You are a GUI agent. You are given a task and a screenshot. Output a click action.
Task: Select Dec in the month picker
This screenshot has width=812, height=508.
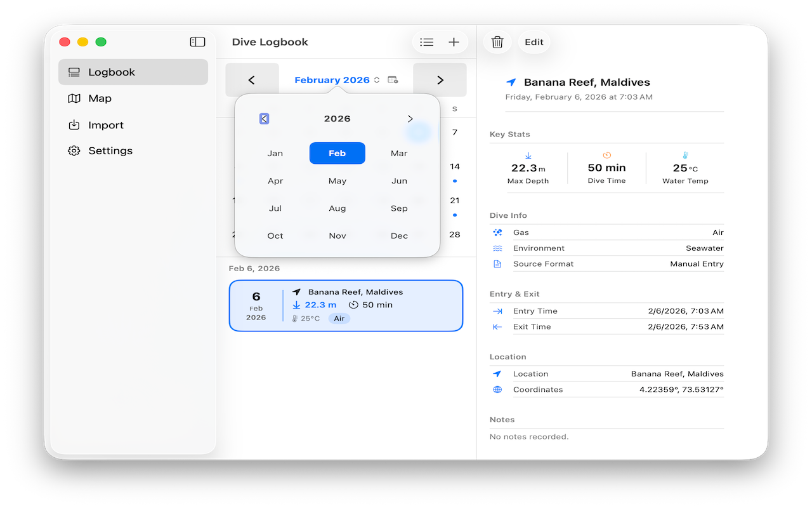coord(399,236)
